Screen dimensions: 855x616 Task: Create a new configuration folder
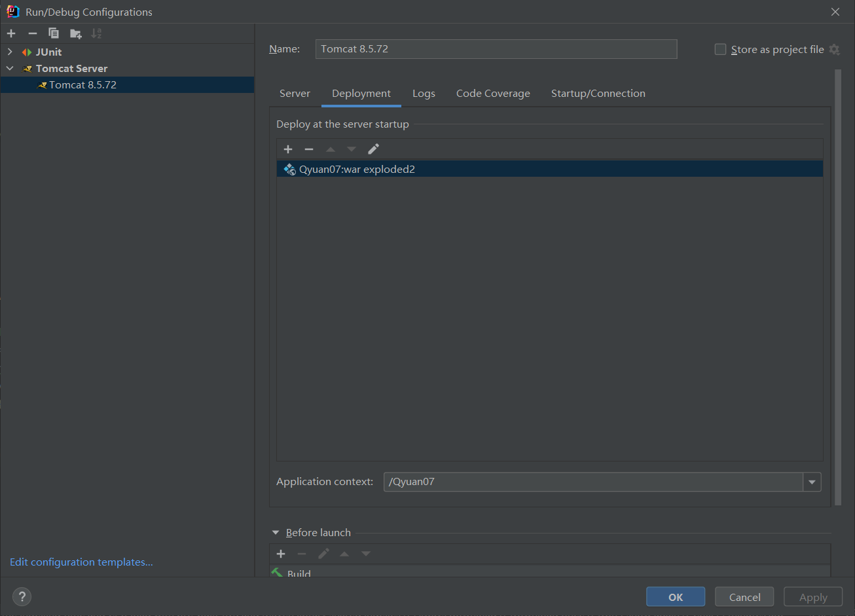click(76, 33)
